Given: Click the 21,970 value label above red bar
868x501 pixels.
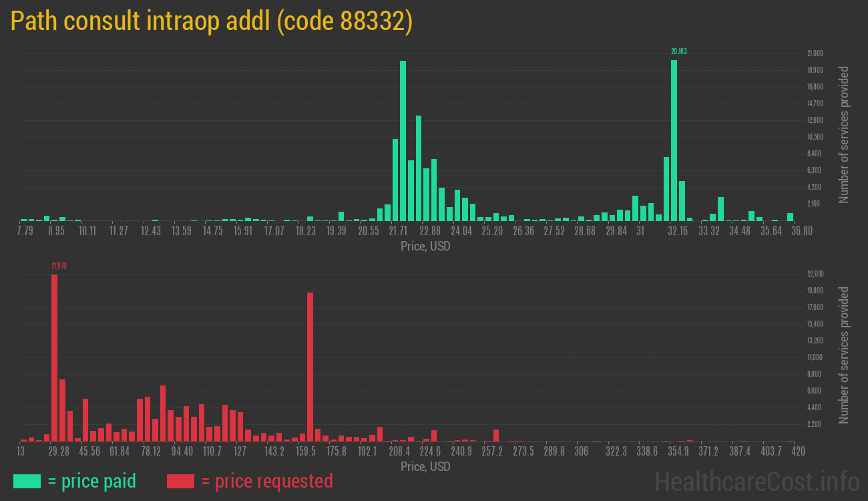Looking at the screenshot, I should coord(59,266).
